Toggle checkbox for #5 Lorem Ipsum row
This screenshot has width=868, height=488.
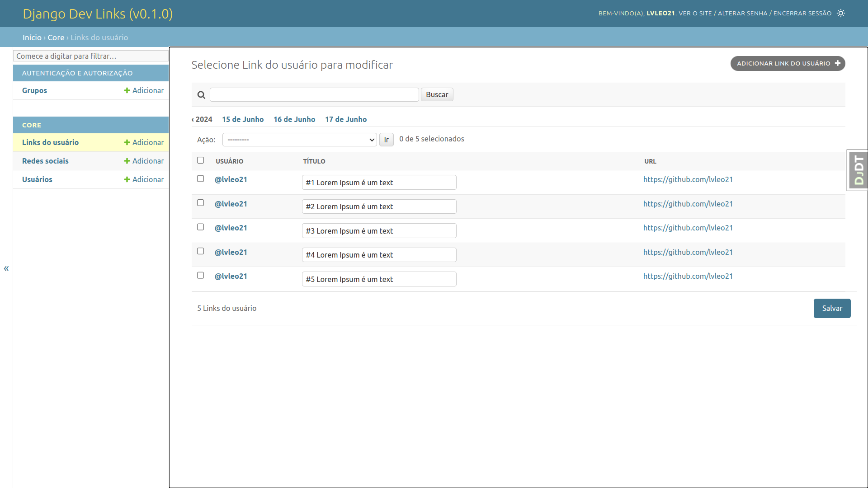[201, 275]
